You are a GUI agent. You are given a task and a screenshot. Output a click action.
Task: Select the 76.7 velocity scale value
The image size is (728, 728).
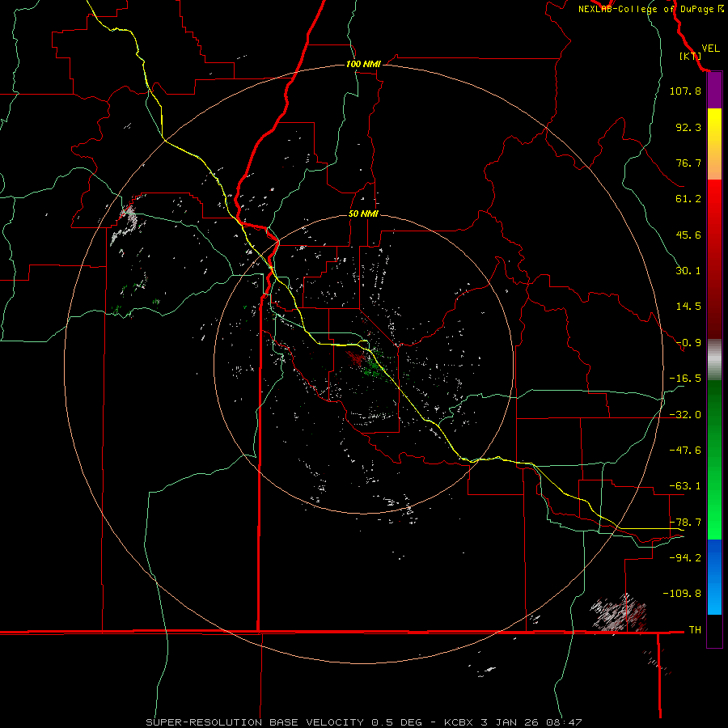(x=688, y=163)
